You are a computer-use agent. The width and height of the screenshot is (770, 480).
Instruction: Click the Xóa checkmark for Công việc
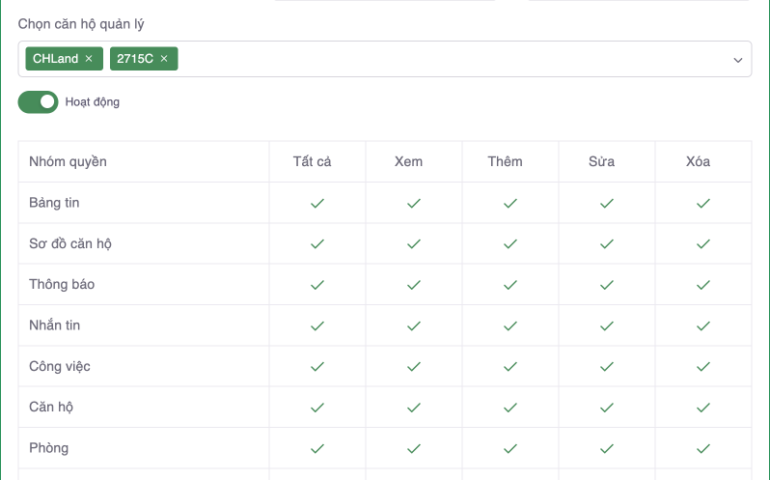pos(703,367)
